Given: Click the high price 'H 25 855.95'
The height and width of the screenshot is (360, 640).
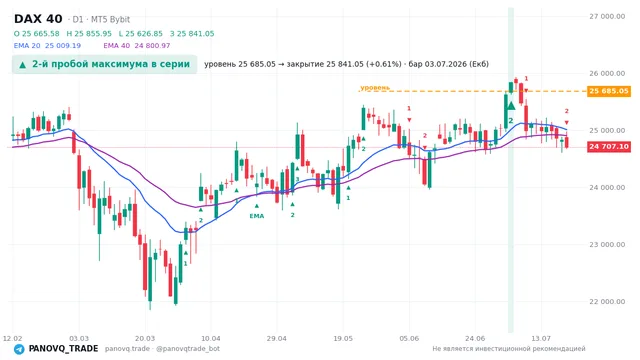Looking at the screenshot, I should tap(89, 33).
